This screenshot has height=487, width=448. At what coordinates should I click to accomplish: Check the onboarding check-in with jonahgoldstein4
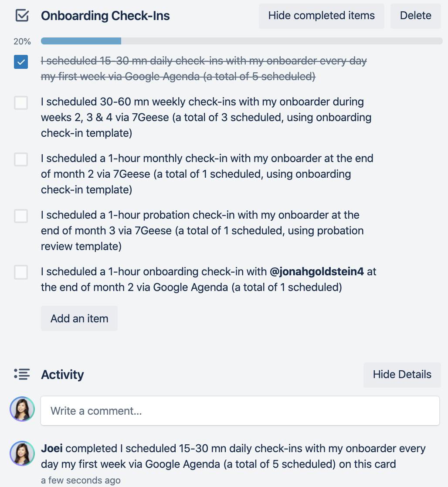click(20, 273)
